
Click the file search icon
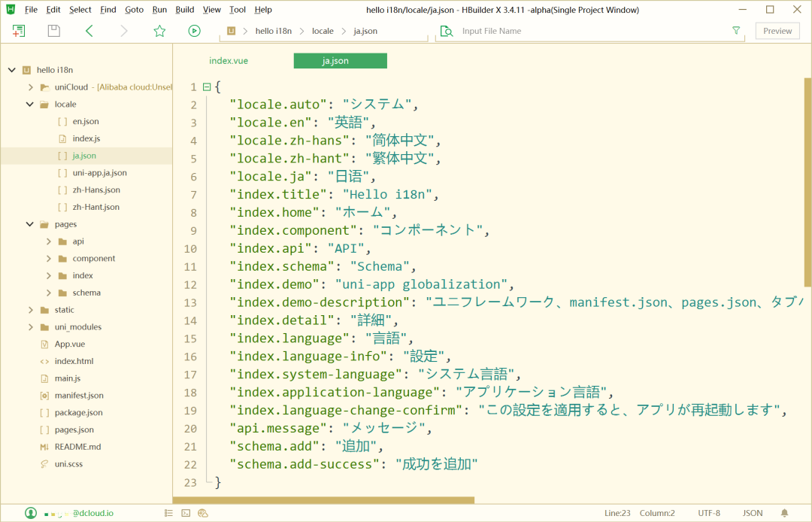click(446, 31)
